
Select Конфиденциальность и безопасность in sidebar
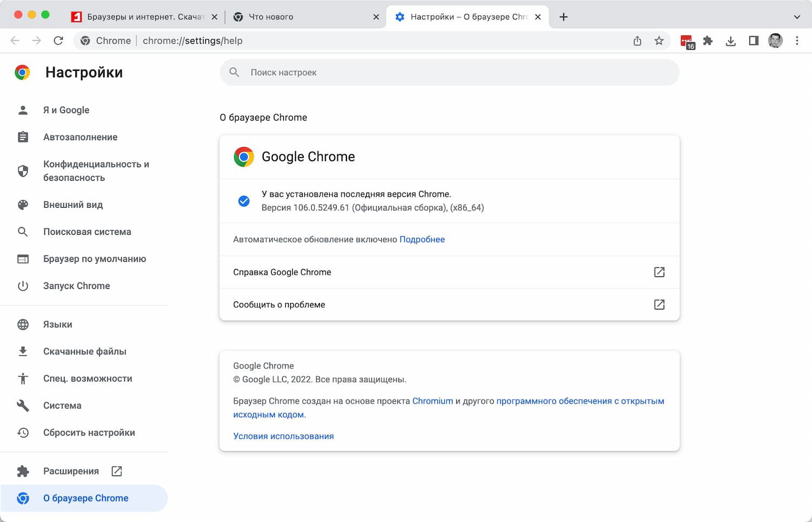[x=96, y=171]
